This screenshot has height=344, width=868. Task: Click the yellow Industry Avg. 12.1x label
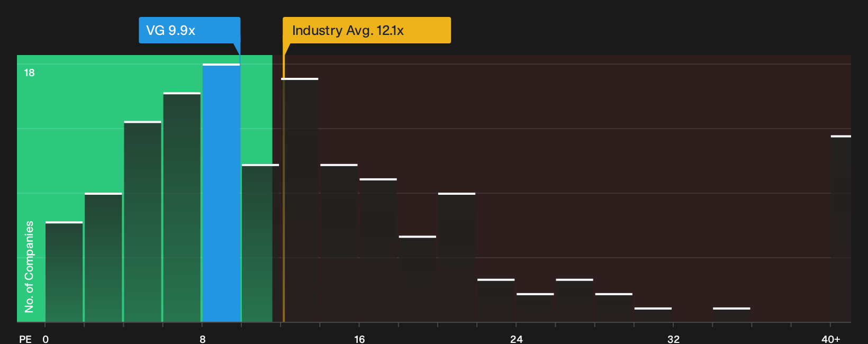click(367, 30)
